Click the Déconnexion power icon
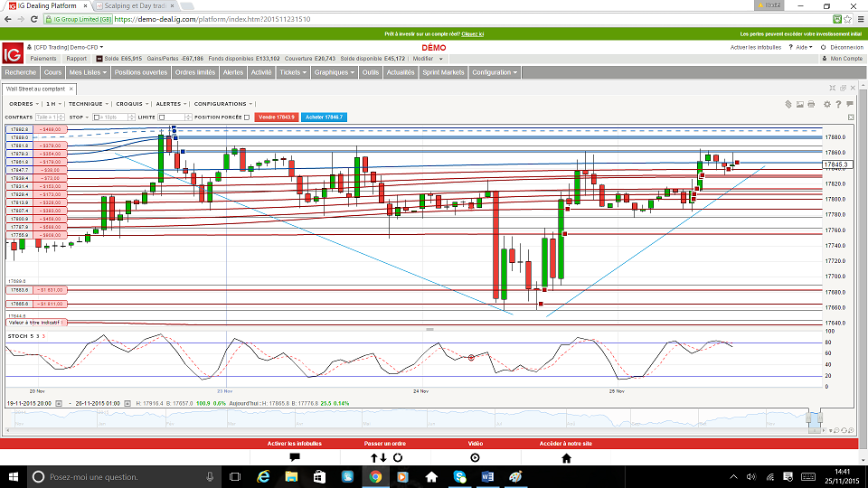 [823, 48]
